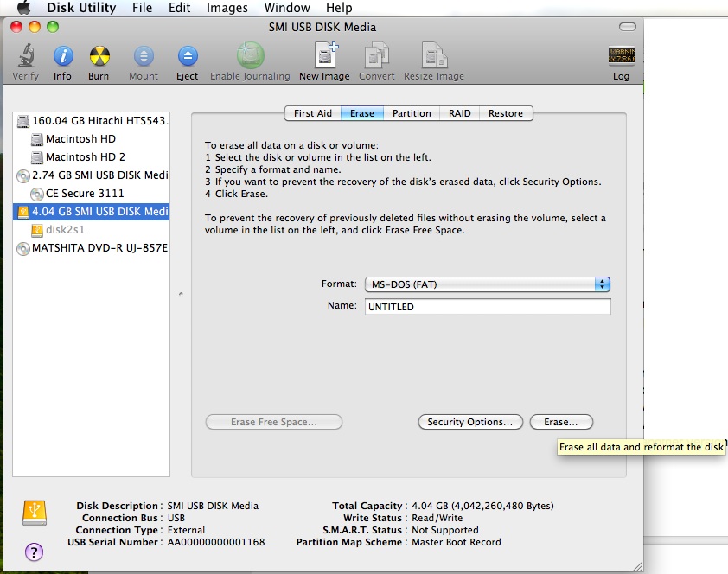Select Macintosh HD 2 volume
The height and width of the screenshot is (574, 728).
click(x=92, y=156)
